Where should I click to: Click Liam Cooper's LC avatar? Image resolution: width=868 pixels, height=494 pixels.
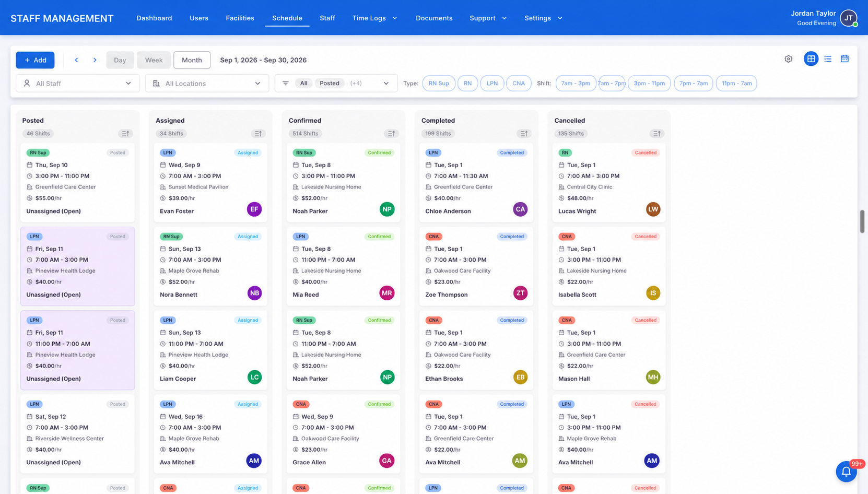pos(254,377)
